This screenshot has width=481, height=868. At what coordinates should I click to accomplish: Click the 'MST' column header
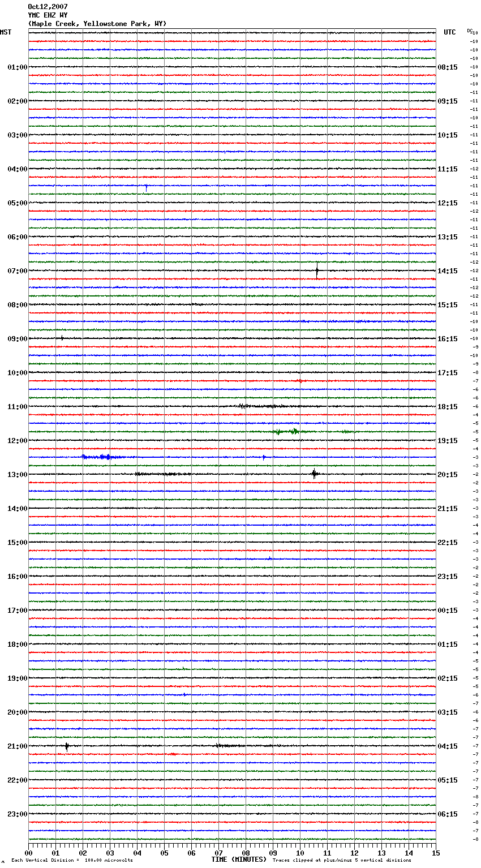[6, 32]
